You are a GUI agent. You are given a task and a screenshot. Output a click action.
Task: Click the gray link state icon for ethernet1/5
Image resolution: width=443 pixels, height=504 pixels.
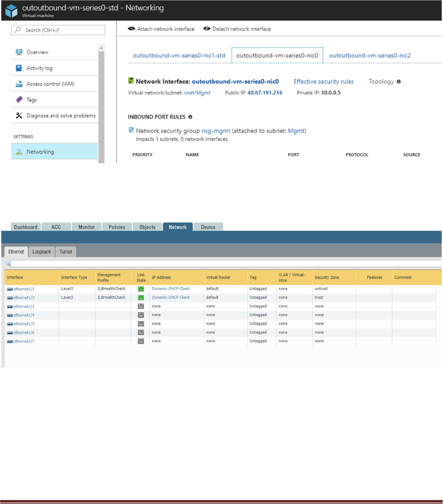click(141, 324)
